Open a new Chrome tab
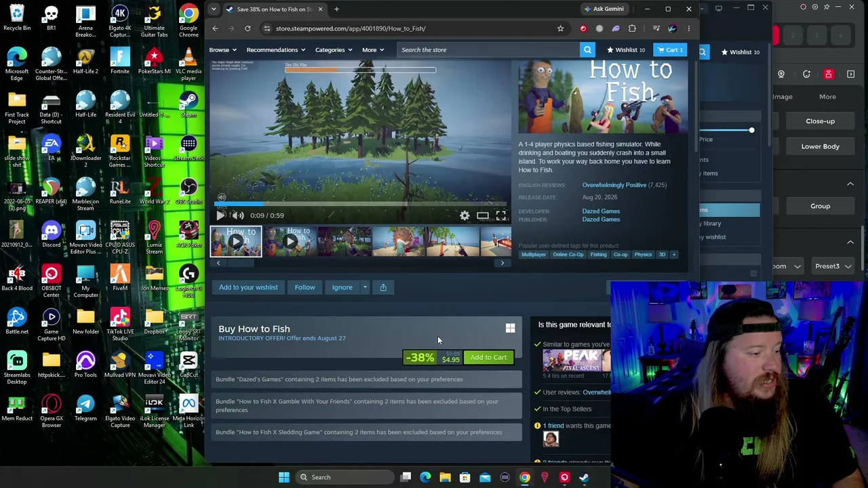The height and width of the screenshot is (488, 868). click(x=336, y=9)
